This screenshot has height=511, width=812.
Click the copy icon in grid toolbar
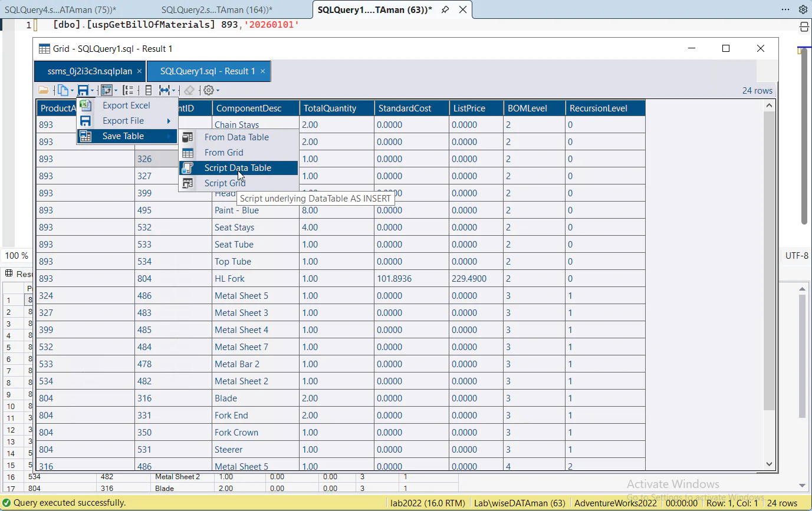pos(63,90)
